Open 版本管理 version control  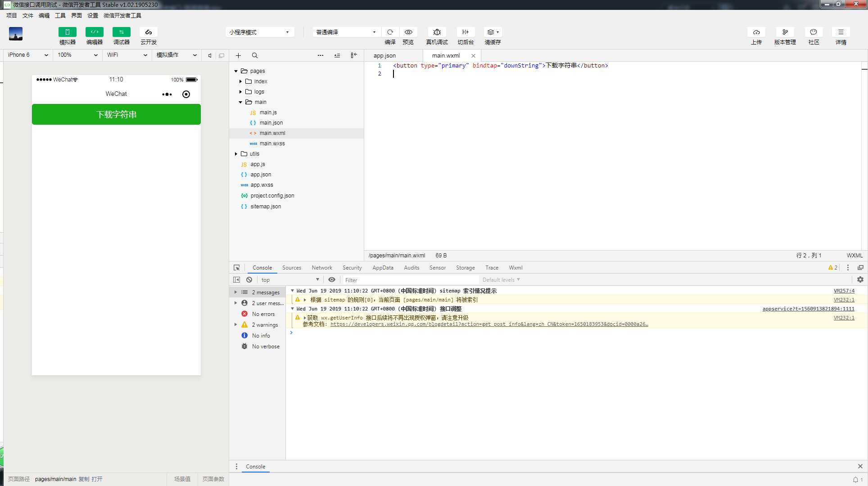click(x=785, y=32)
